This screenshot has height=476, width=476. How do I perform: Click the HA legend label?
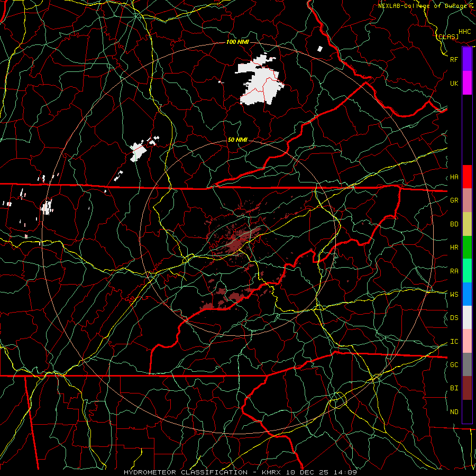point(454,177)
